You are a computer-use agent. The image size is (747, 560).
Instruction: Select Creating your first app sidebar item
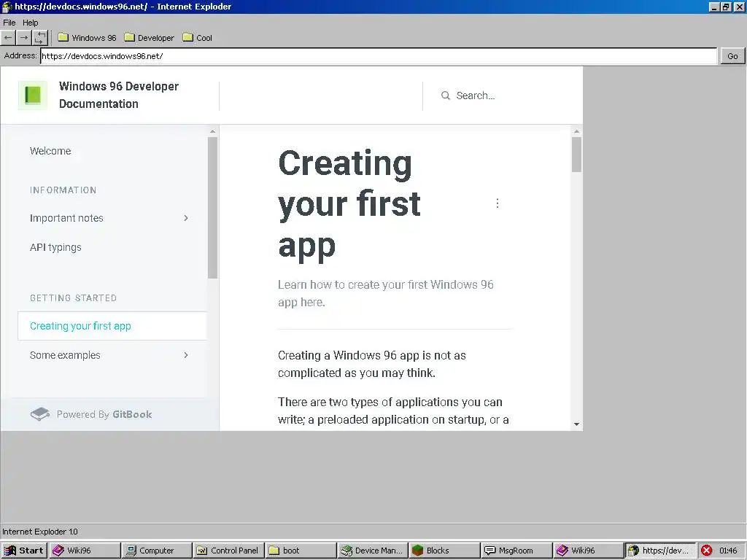pyautogui.click(x=112, y=326)
